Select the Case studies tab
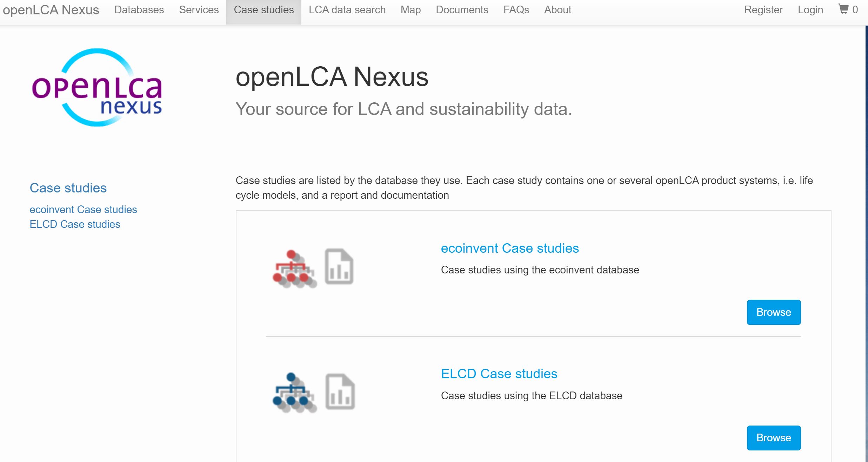 coord(264,10)
